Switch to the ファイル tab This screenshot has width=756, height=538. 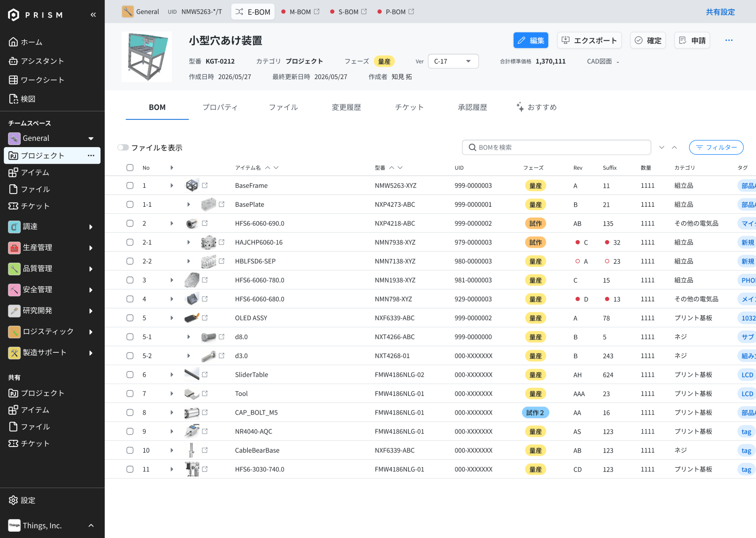pos(283,107)
